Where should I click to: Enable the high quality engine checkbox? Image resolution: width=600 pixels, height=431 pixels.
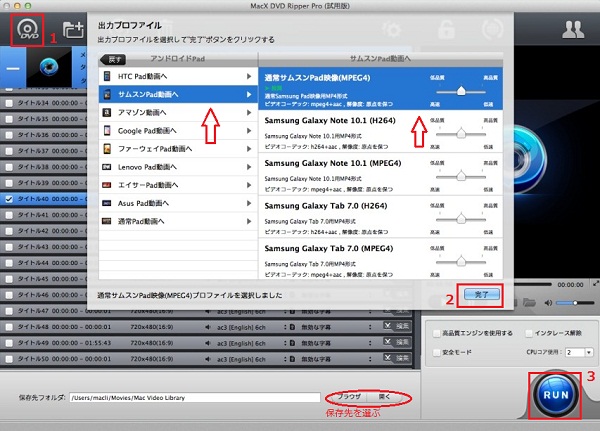tap(436, 333)
